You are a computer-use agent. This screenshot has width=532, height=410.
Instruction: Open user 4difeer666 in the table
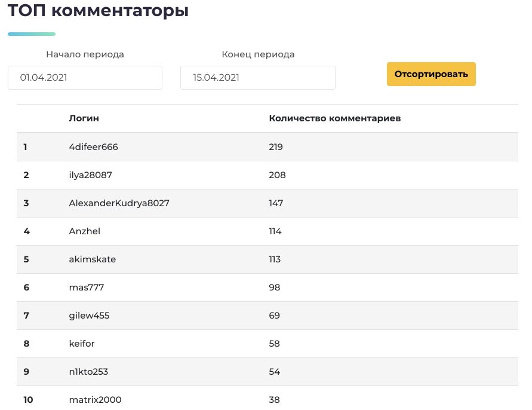(93, 147)
